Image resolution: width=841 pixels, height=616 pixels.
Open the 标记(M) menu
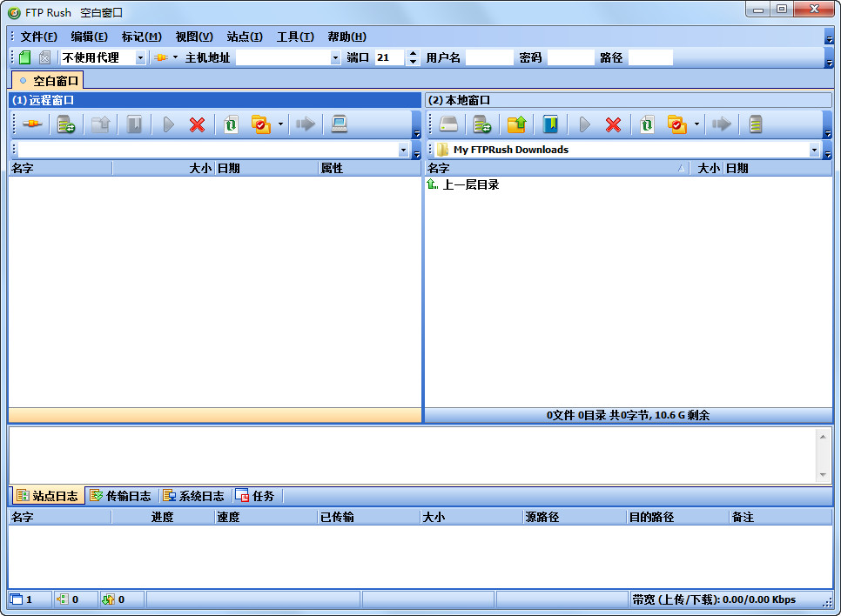142,37
